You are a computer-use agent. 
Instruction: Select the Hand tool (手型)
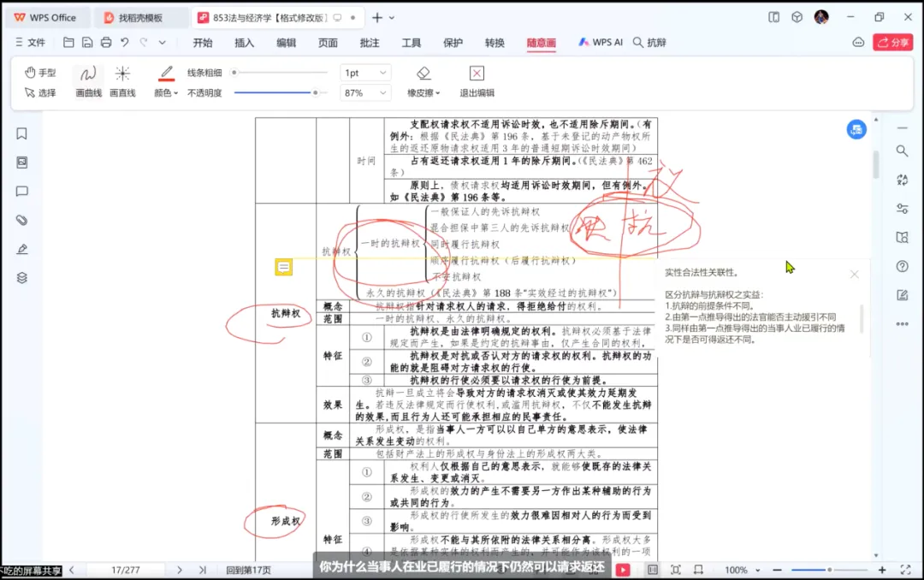(x=40, y=73)
